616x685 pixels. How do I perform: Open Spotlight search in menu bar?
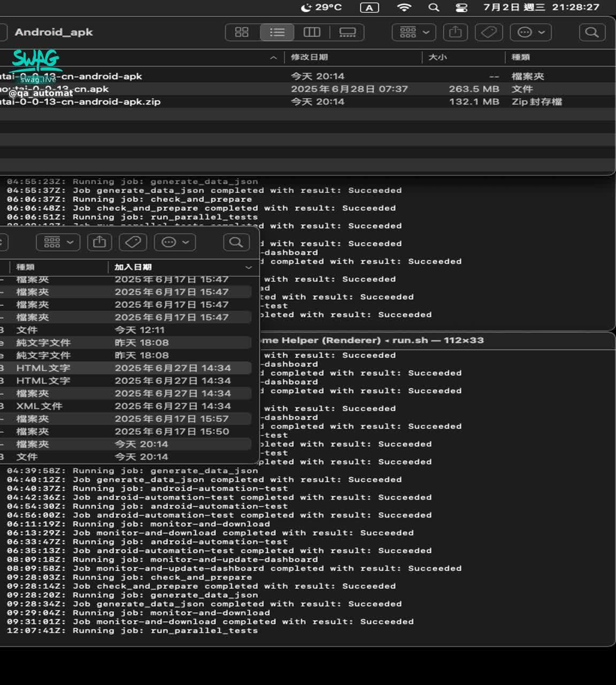(434, 7)
